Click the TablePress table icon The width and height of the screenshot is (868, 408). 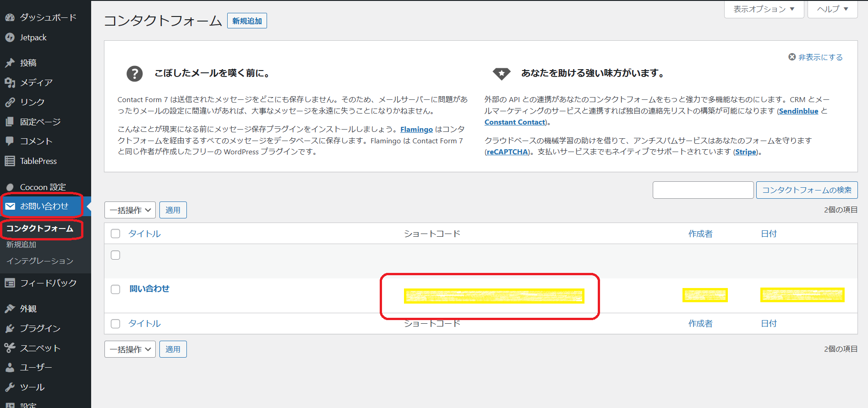10,161
